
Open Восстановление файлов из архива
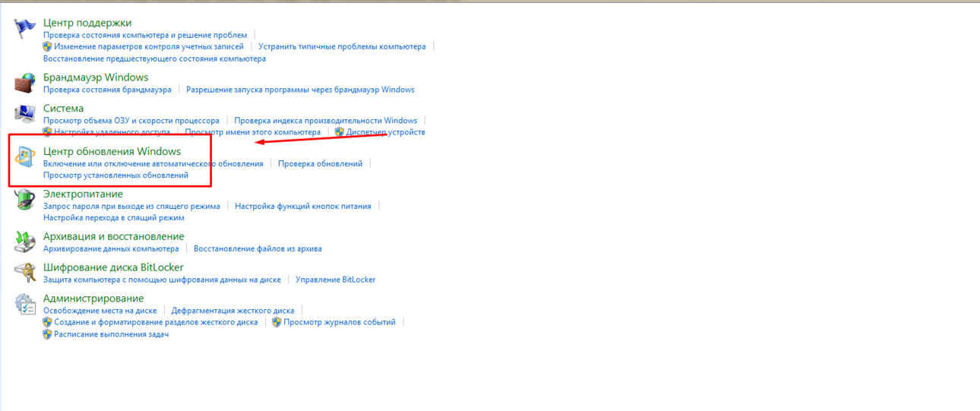258,248
